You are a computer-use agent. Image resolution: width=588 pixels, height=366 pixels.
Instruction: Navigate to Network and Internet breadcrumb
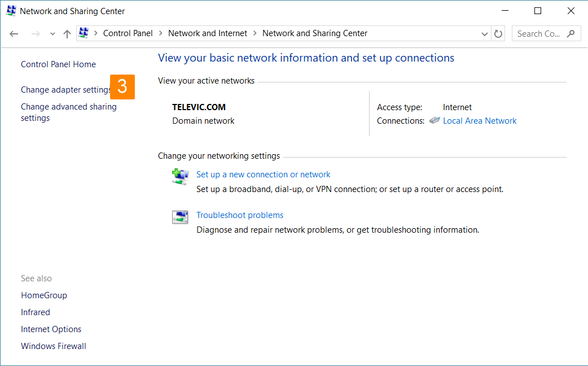click(x=208, y=33)
